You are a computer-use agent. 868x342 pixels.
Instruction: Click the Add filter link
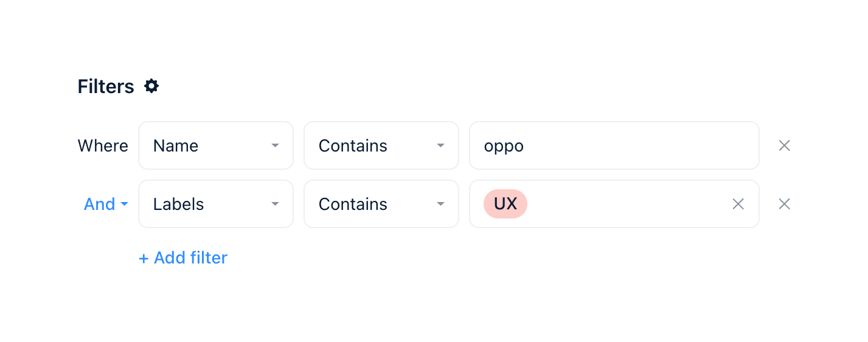pyautogui.click(x=190, y=258)
